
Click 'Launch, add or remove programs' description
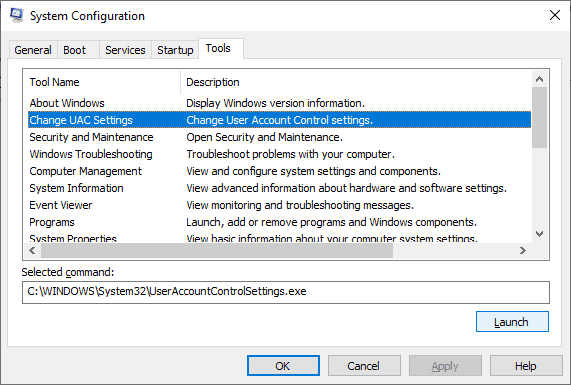coord(331,222)
